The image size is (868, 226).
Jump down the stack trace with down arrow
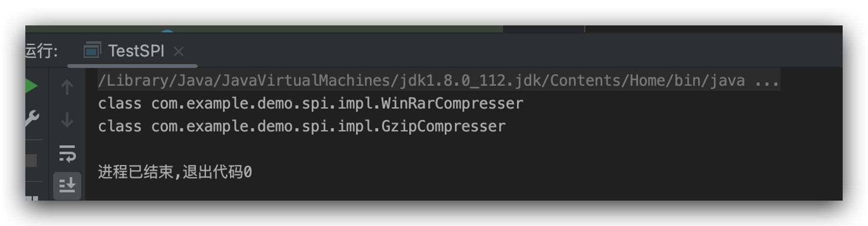tap(67, 120)
